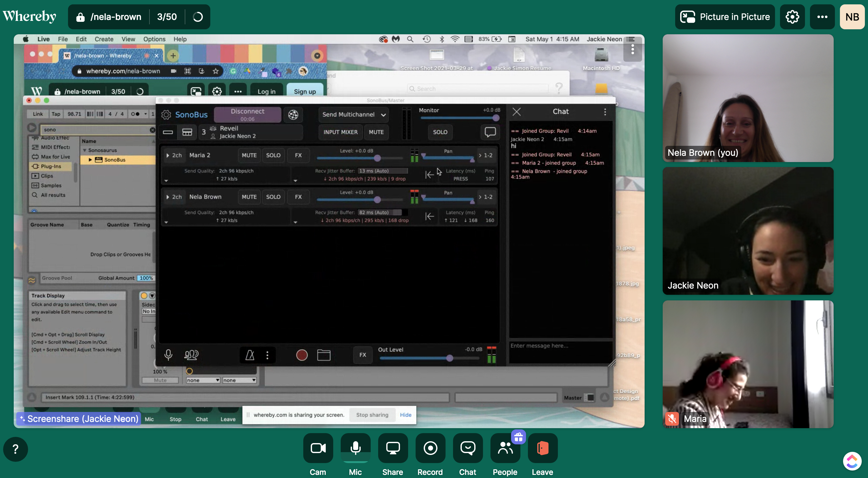Click the SonoBus settings gear icon

point(166,115)
